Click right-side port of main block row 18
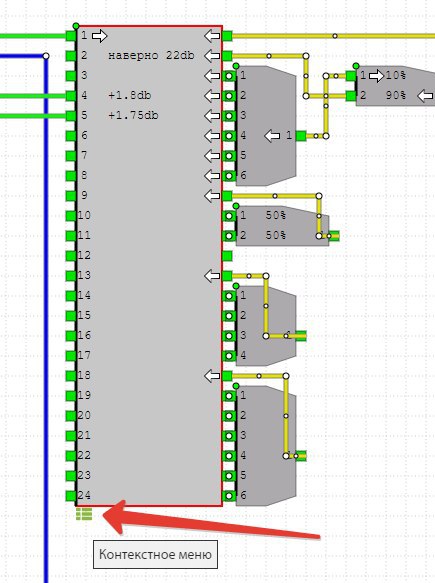This screenshot has width=435, height=583. click(x=227, y=376)
